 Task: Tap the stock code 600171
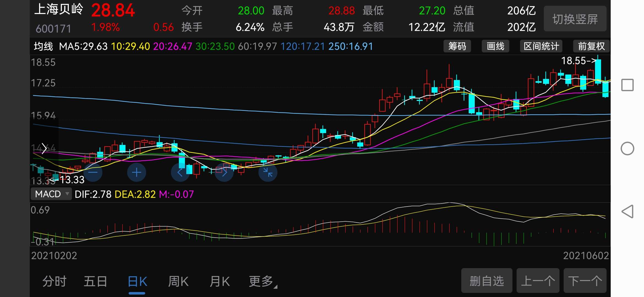(x=53, y=29)
